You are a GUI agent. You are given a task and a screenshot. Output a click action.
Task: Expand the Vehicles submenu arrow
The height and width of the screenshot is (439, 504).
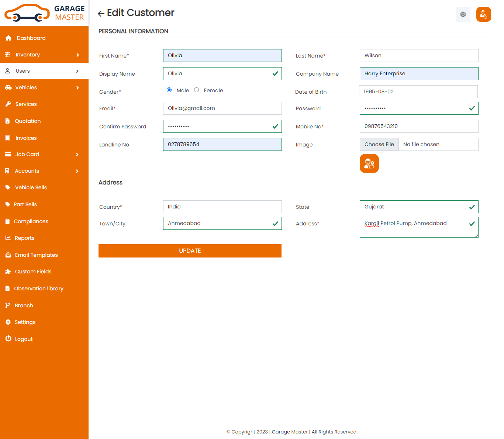click(77, 88)
